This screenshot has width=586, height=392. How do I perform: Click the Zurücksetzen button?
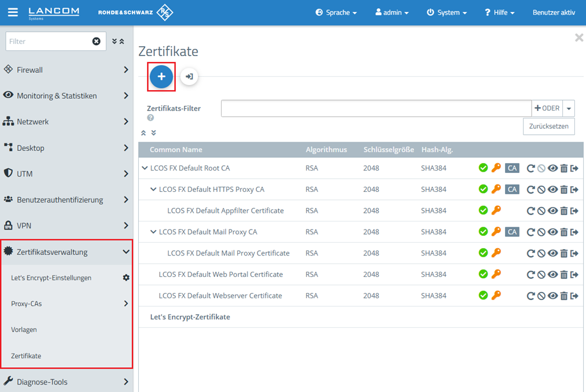(548, 126)
